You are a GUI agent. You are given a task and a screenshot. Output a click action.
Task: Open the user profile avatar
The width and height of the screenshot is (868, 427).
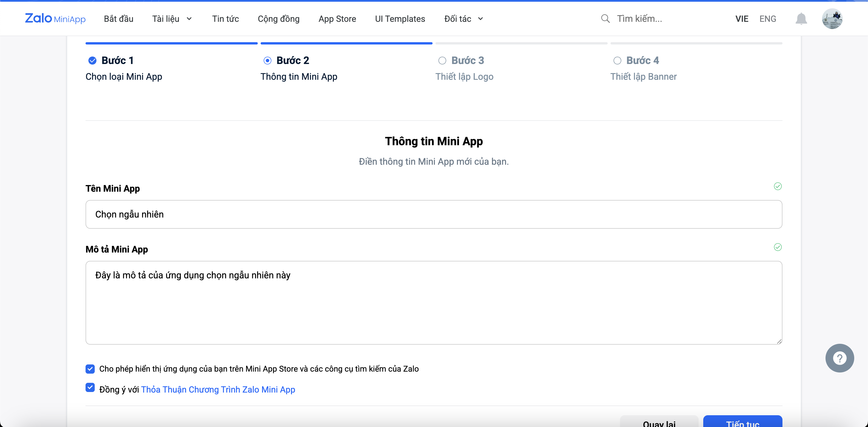832,19
